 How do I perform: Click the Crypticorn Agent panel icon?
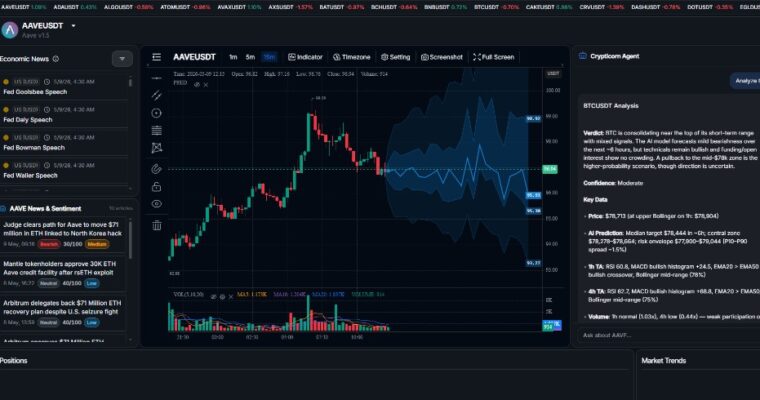click(x=583, y=56)
